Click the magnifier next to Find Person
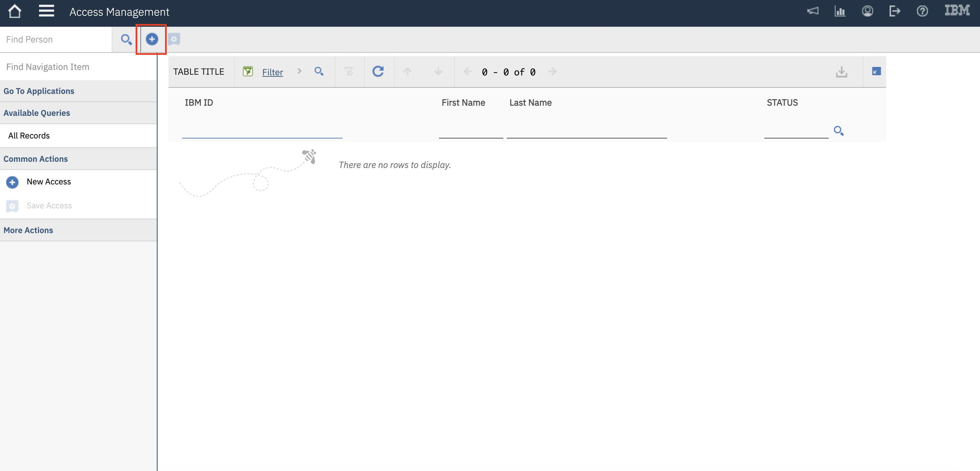Image resolution: width=980 pixels, height=471 pixels. pyautogui.click(x=126, y=39)
